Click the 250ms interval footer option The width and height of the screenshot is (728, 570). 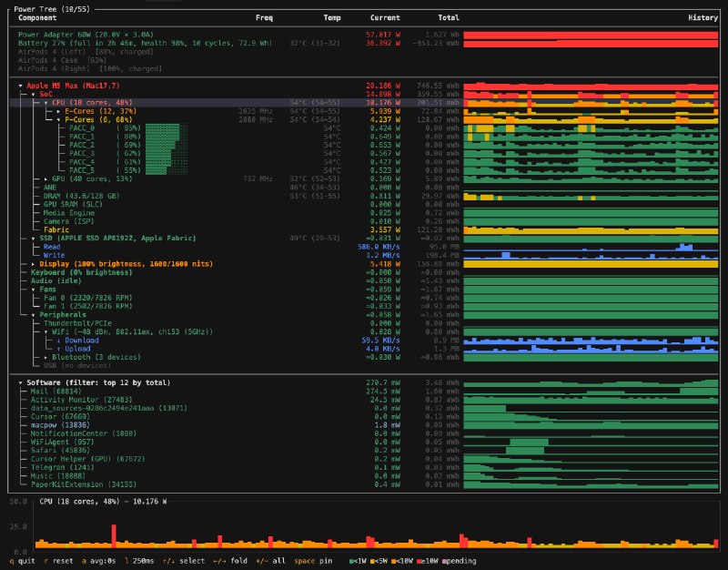point(139,561)
